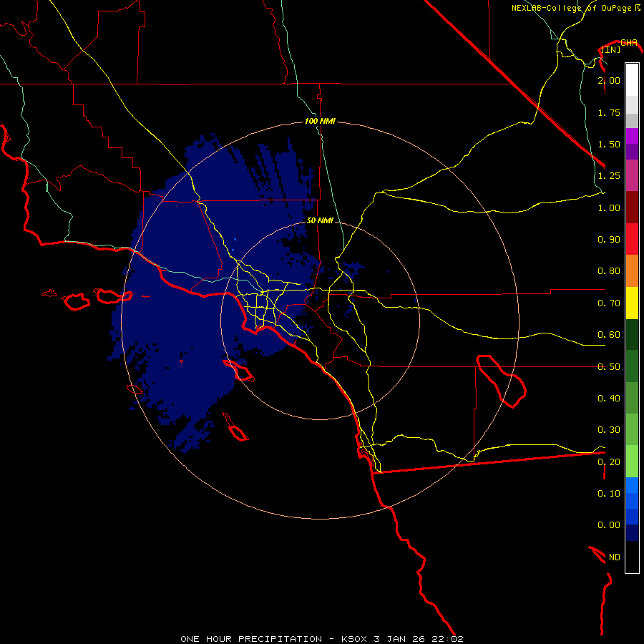The image size is (644, 644).
Task: Click the pink 1.25 legend color block
Action: 632,175
